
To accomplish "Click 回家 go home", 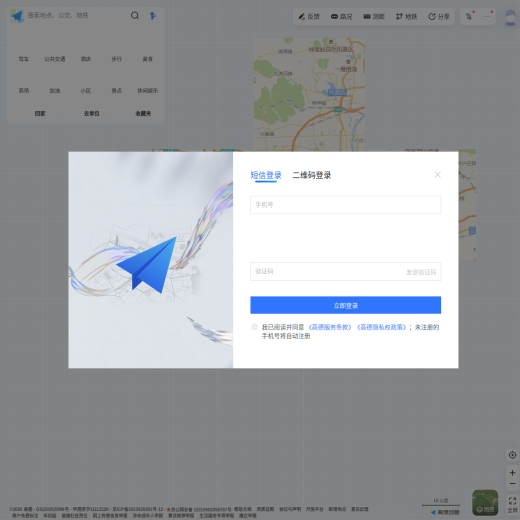I will tap(40, 114).
